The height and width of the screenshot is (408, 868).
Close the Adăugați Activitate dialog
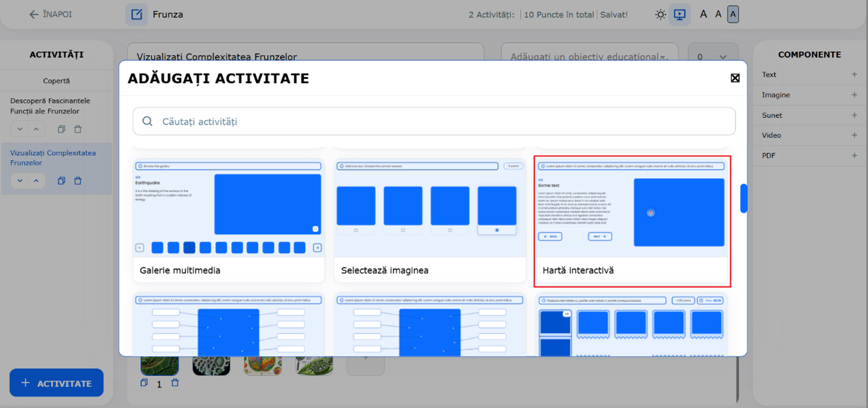click(x=735, y=78)
